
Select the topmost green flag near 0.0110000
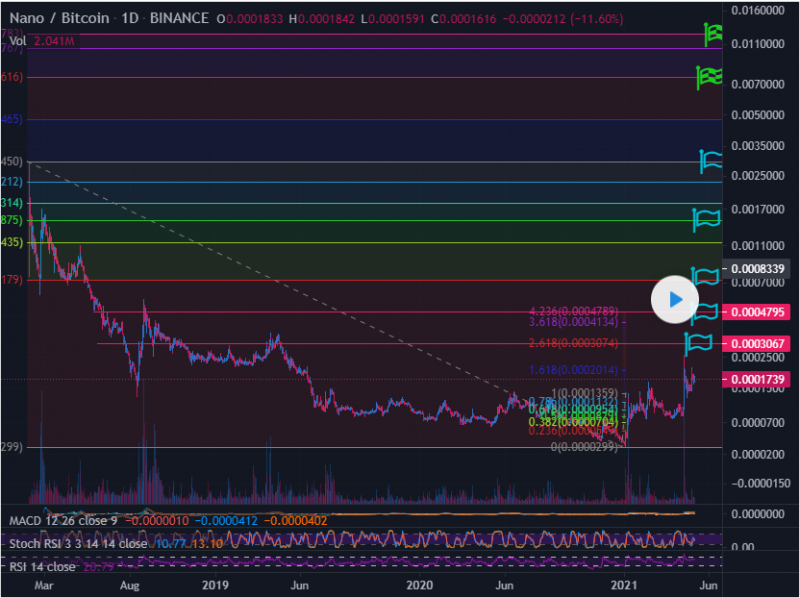pos(713,33)
